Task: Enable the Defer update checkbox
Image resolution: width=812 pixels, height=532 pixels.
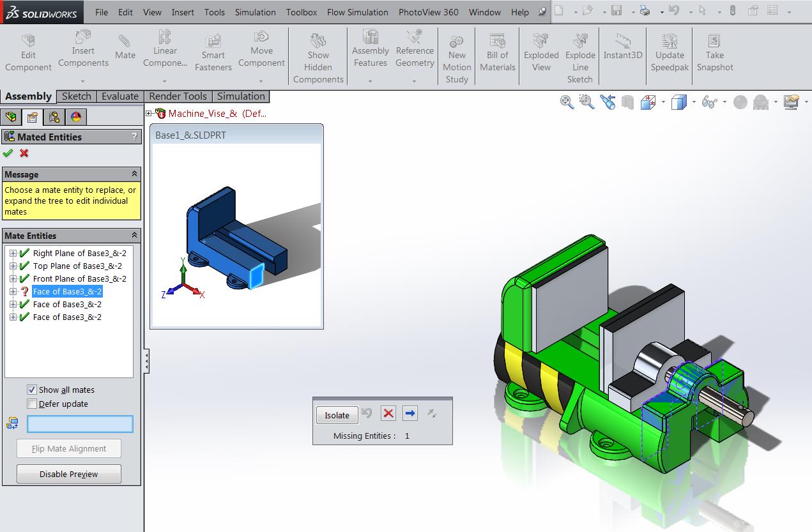Action: [32, 404]
